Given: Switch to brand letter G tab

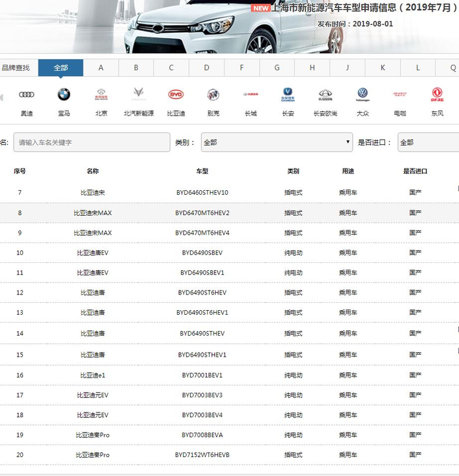Looking at the screenshot, I should (x=277, y=68).
